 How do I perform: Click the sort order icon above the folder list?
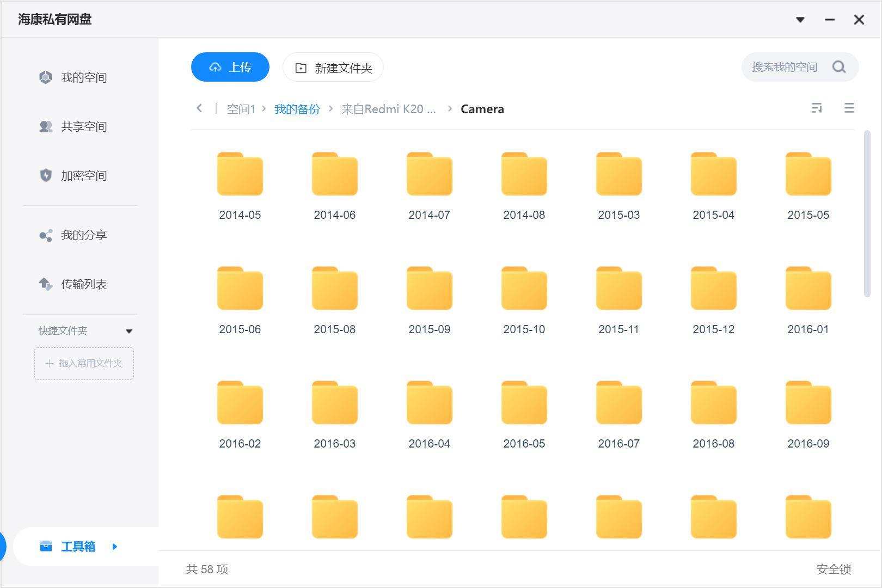[816, 108]
